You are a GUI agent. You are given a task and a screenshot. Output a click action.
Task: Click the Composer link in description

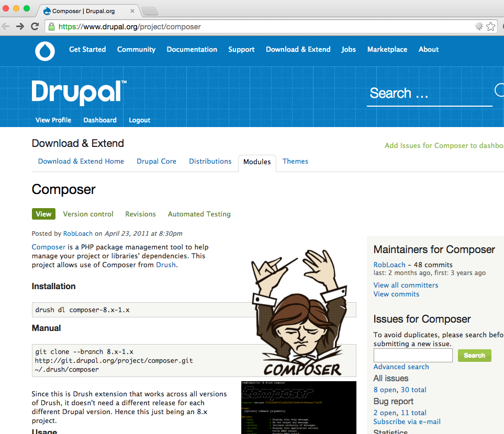click(49, 247)
